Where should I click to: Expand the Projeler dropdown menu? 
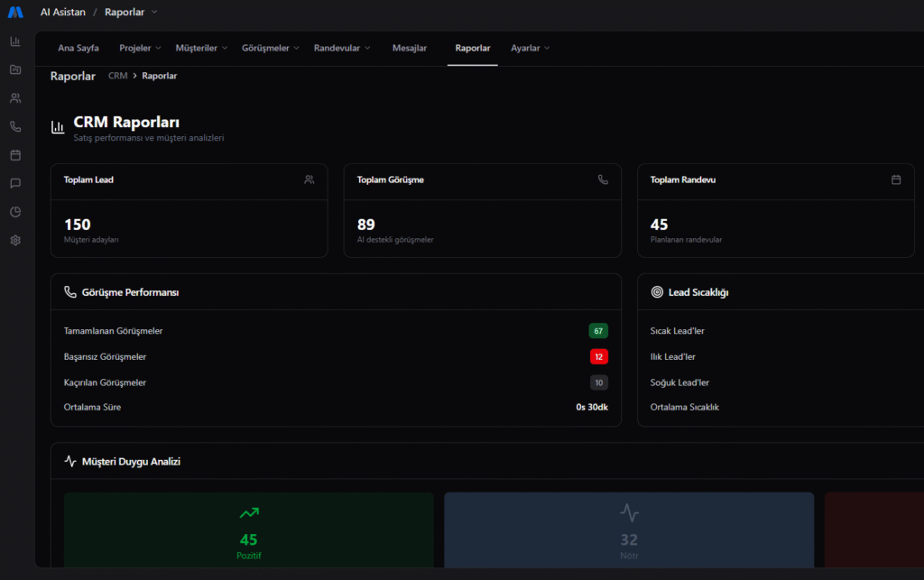coord(140,48)
